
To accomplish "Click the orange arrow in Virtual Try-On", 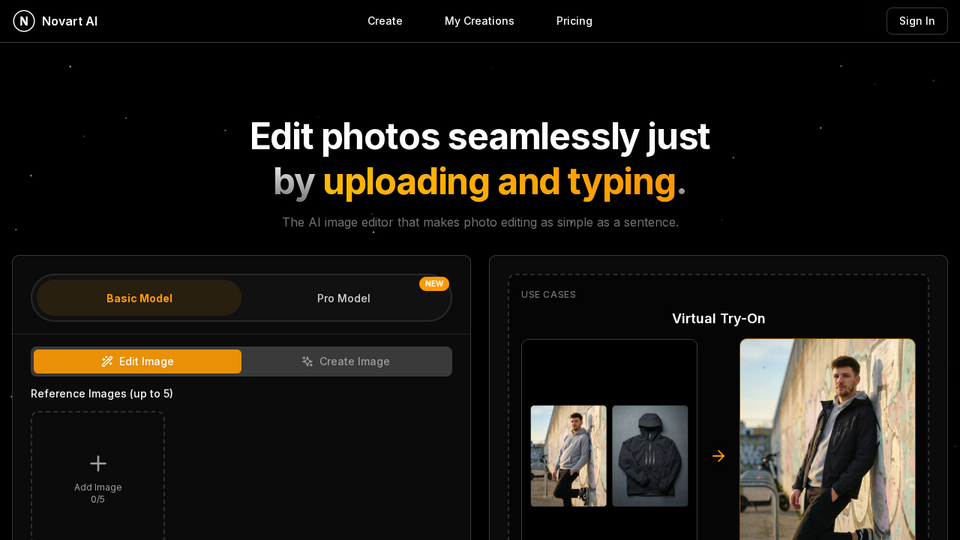I will tap(718, 456).
